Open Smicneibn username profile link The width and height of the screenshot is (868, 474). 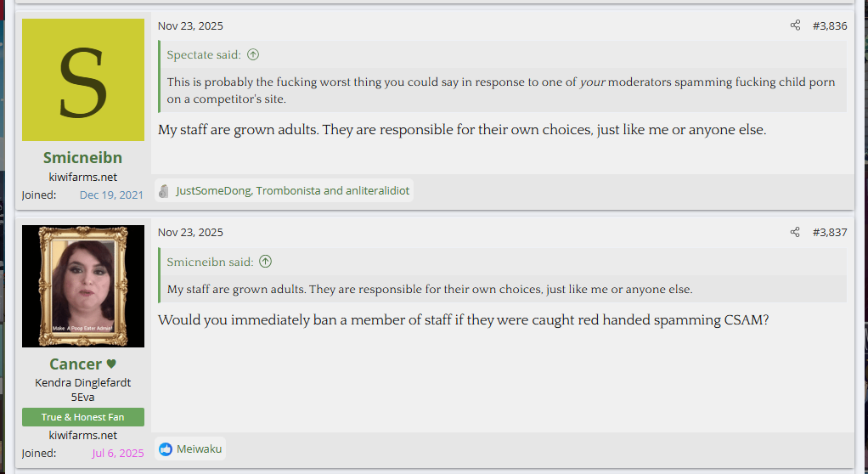[x=82, y=158]
